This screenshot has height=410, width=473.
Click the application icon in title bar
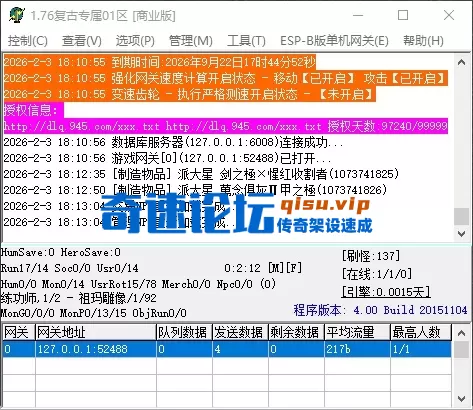click(x=17, y=15)
